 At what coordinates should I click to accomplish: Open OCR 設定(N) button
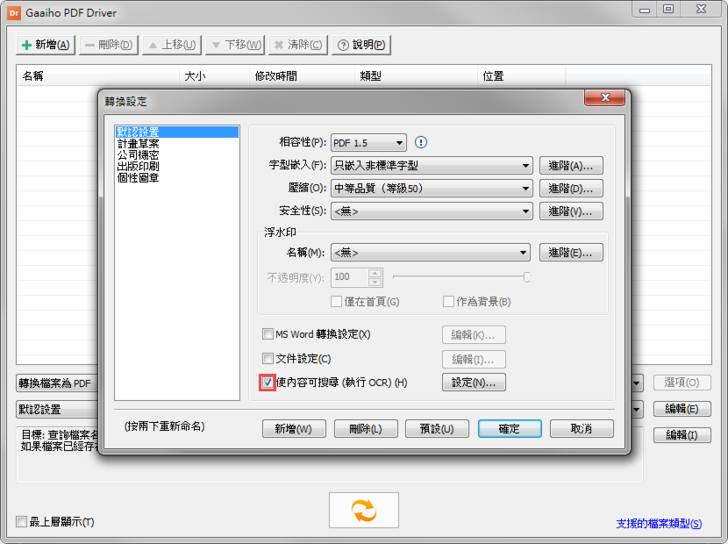[474, 382]
